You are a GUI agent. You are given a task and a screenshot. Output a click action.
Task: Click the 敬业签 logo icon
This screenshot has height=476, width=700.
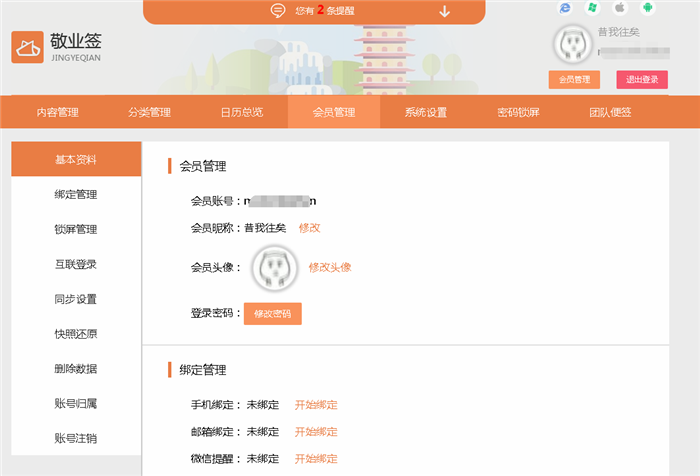28,46
